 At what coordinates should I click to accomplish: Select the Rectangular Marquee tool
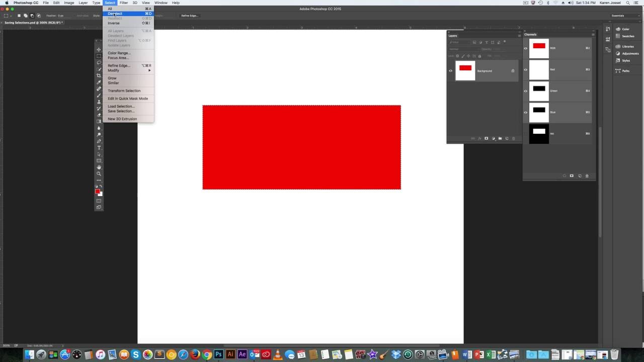[x=99, y=56]
